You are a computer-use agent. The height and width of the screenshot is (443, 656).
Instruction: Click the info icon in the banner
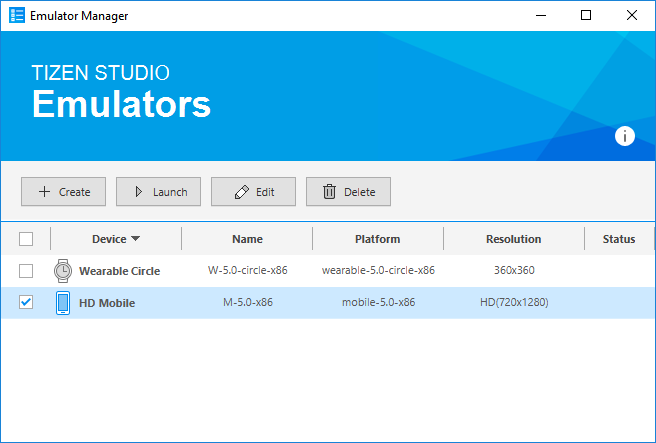pos(625,137)
